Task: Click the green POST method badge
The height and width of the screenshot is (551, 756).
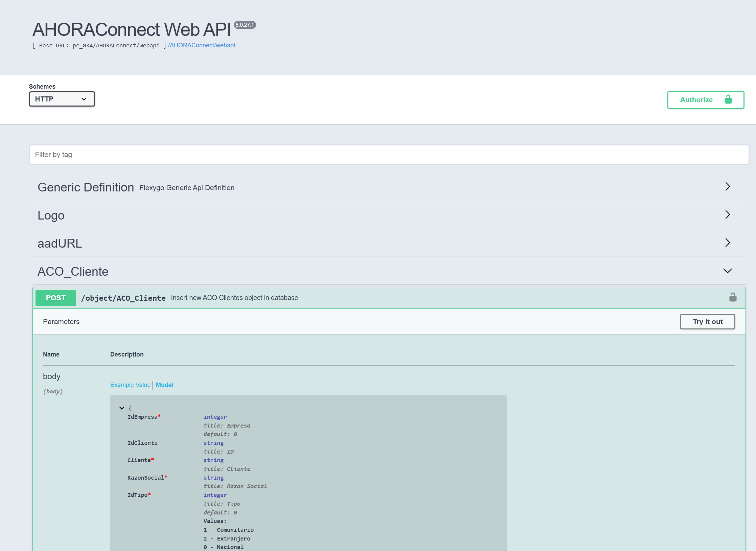Action: 56,298
